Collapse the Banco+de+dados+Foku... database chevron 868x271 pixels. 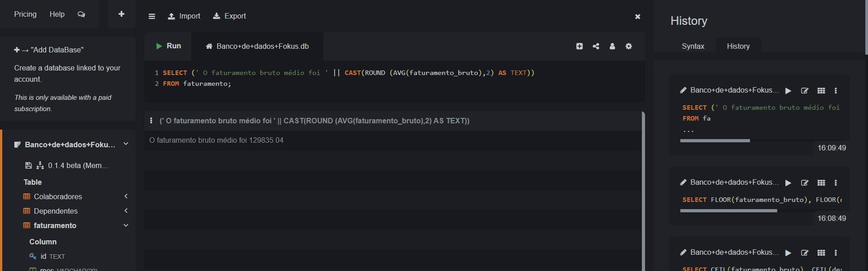tap(126, 144)
